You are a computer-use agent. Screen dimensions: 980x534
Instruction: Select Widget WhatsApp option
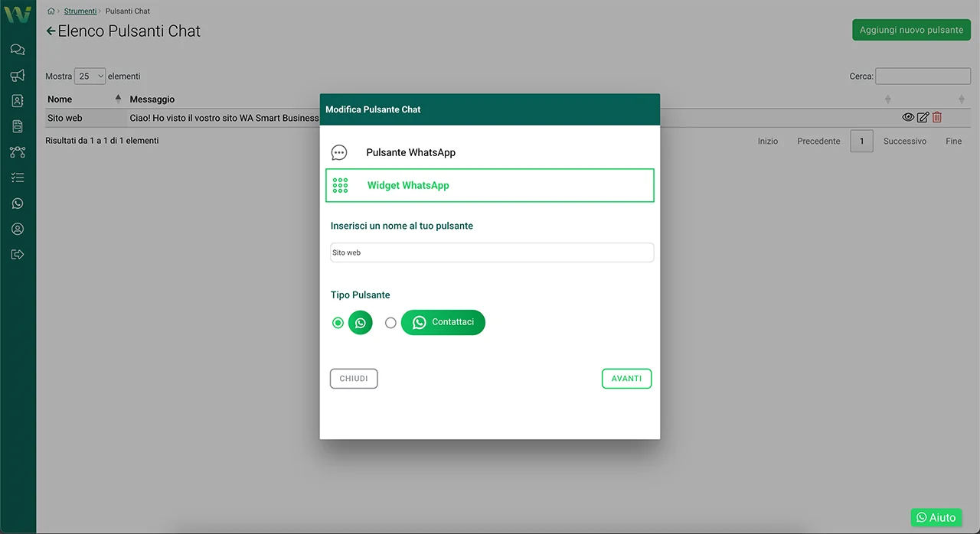[x=490, y=185]
